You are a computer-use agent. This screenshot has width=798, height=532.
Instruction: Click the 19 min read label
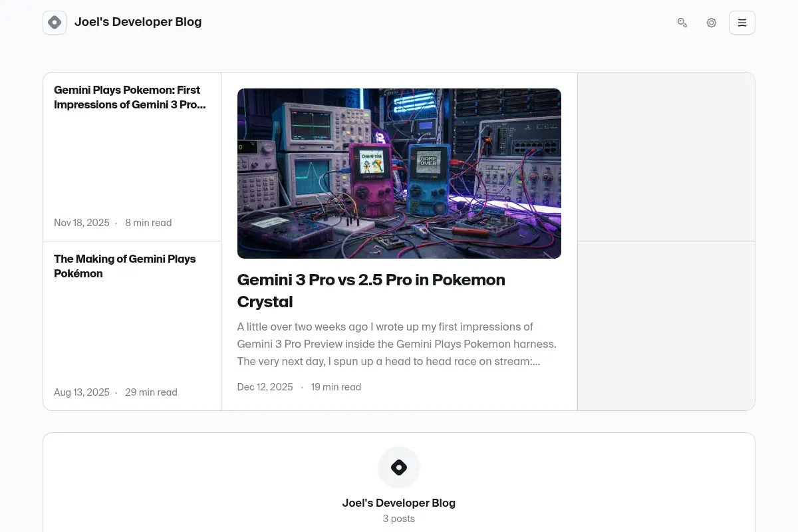coord(336,387)
